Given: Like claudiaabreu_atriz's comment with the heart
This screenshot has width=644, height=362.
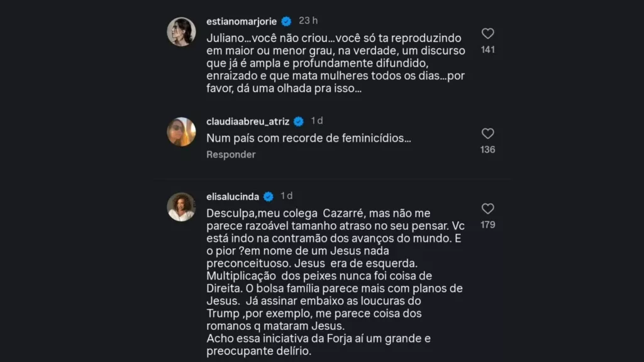Looking at the screenshot, I should coord(487,134).
